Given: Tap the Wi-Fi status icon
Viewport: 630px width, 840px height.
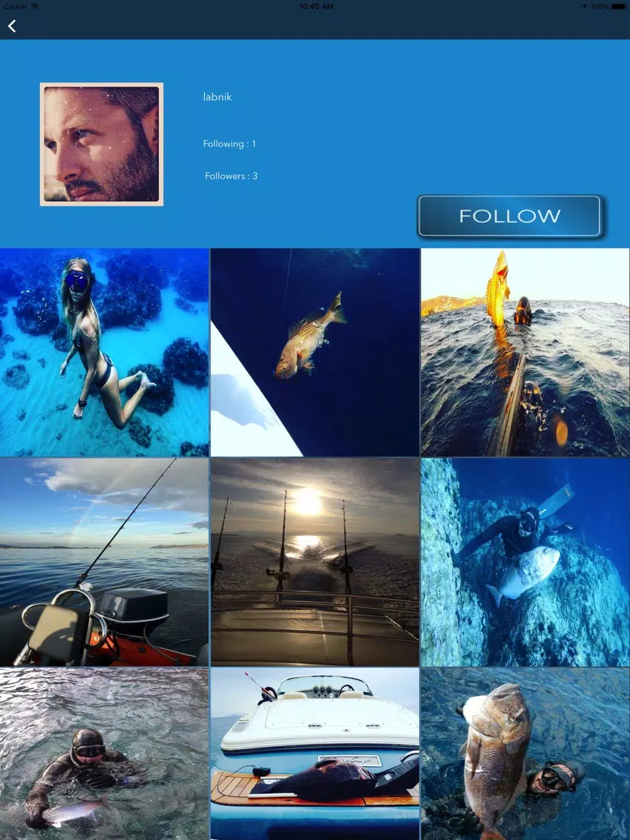Looking at the screenshot, I should pos(35,6).
